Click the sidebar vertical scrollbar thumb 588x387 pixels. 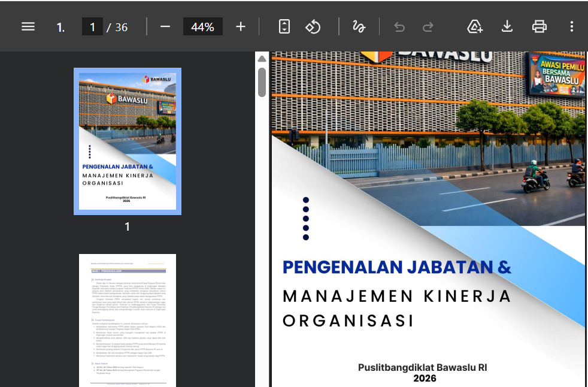pyautogui.click(x=262, y=82)
